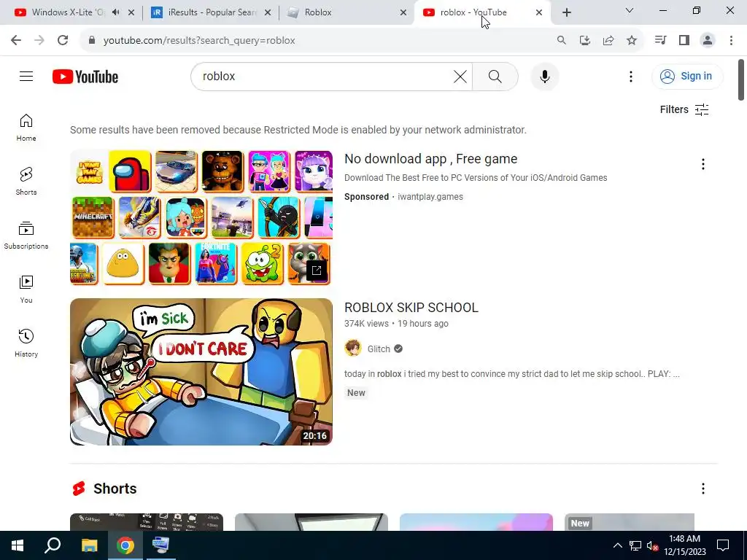The height and width of the screenshot is (560, 747).
Task: Click the Glitch channel avatar
Action: pyautogui.click(x=353, y=349)
